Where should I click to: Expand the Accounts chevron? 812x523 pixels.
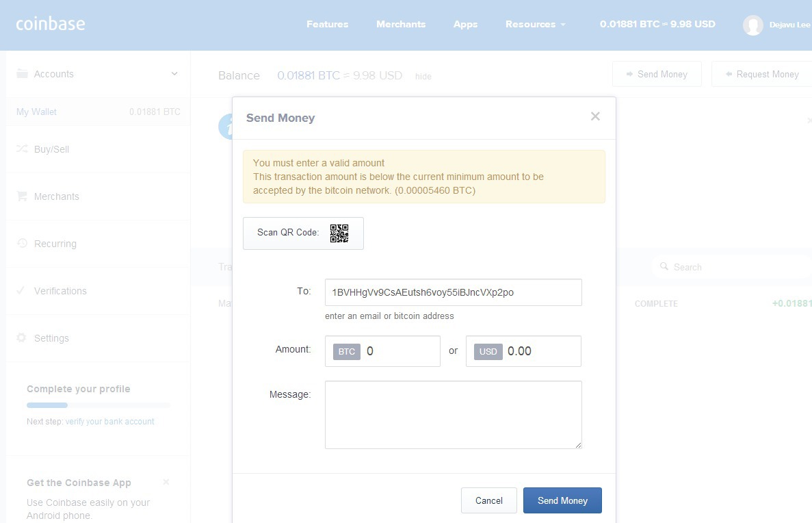(x=174, y=74)
